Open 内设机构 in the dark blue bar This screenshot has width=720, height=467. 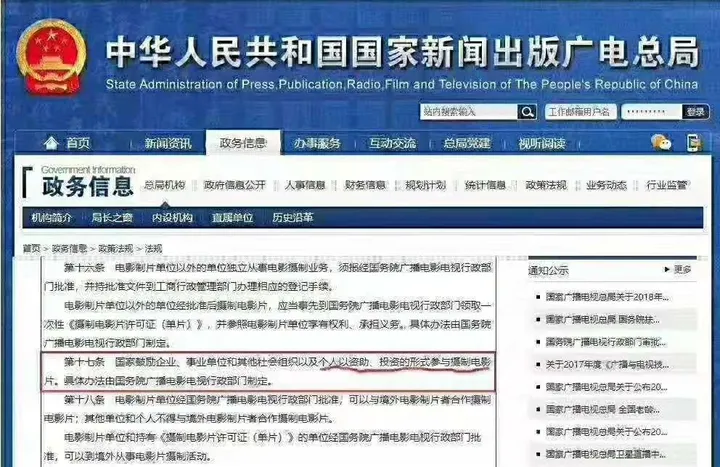[x=172, y=218]
